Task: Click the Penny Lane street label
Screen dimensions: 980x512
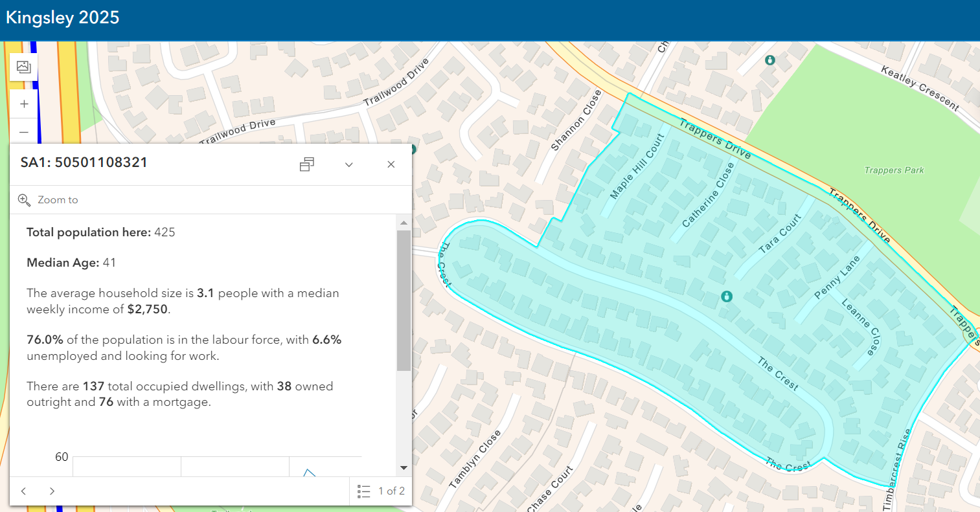Action: point(837,277)
